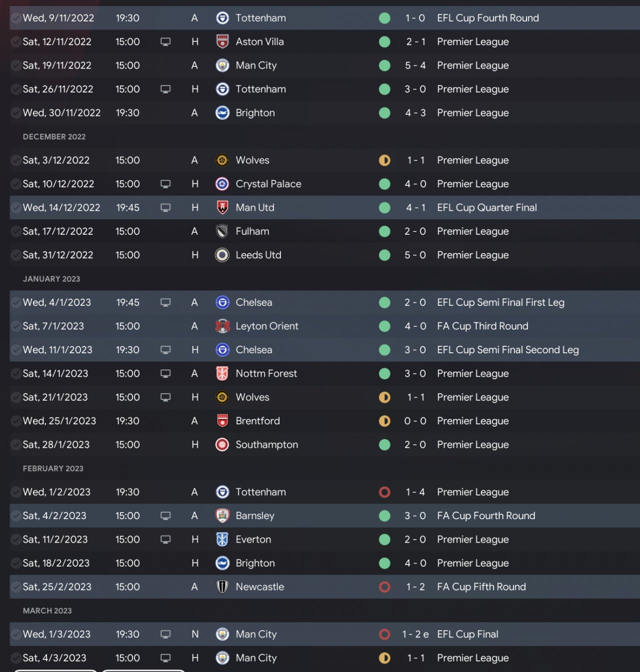Toggle the checkmark beside Sat, 31/12/2022

15,255
